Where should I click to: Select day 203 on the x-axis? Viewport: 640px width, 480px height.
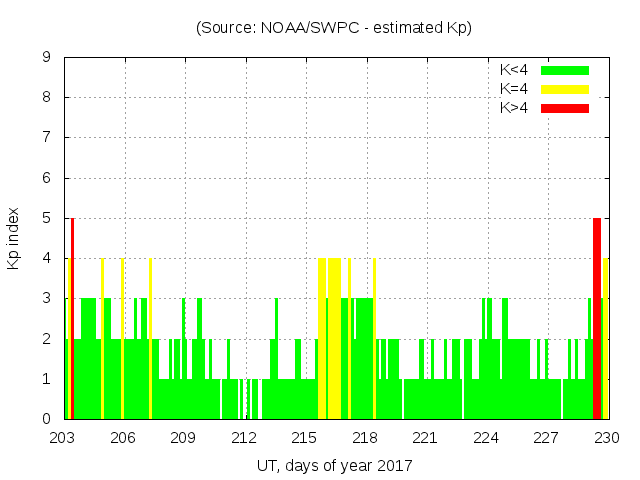(64, 438)
